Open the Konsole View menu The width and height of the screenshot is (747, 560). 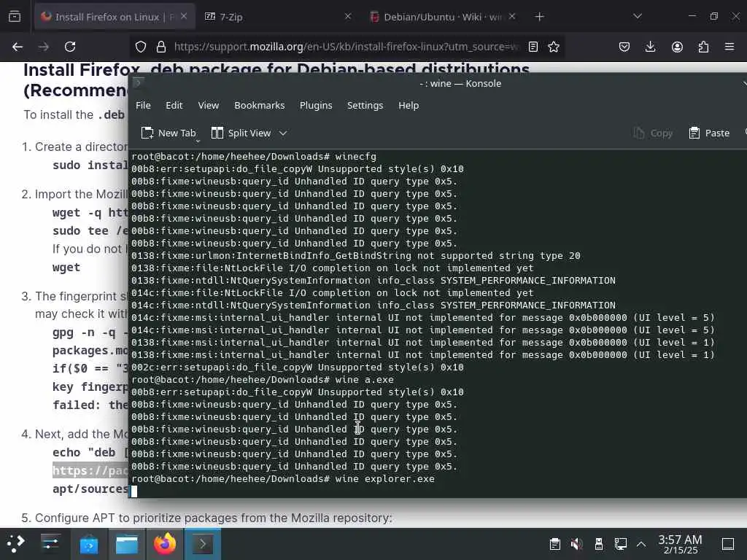[208, 105]
